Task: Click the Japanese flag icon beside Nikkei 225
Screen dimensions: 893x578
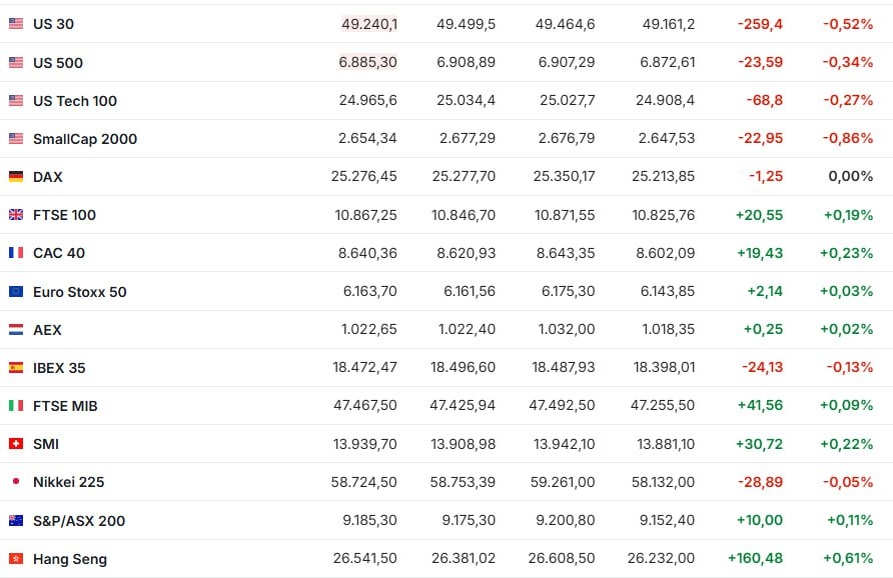Action: tap(16, 482)
